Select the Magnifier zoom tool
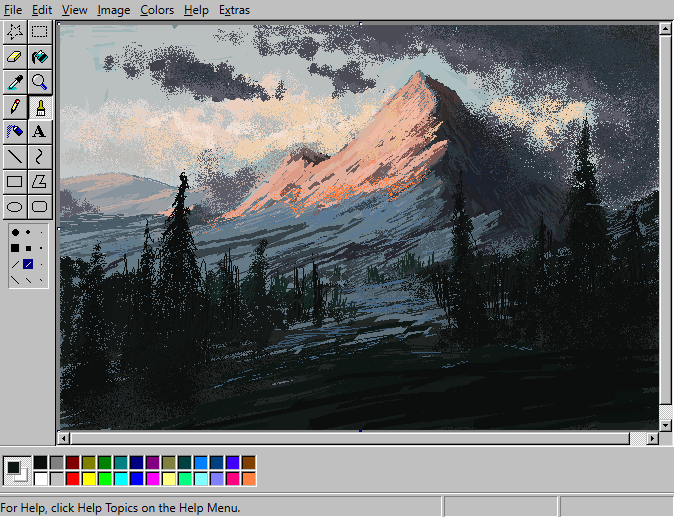Screen dimensions: 674x517 click(x=40, y=82)
